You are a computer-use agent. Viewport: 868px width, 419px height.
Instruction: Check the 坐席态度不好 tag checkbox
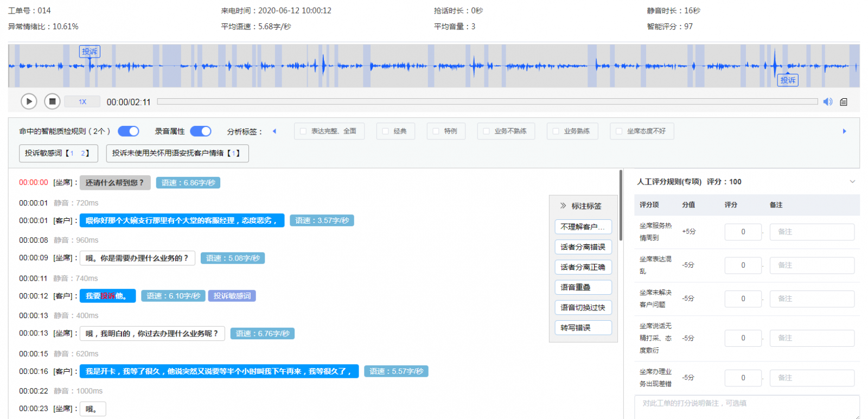[x=619, y=131]
